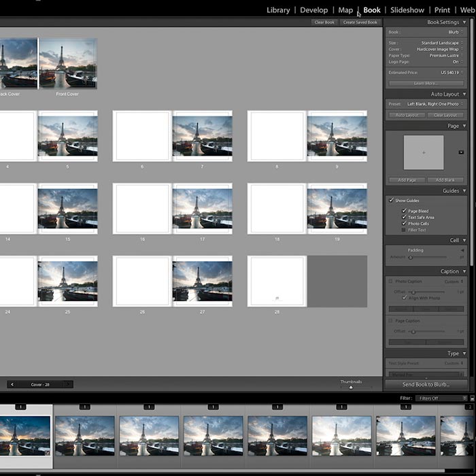Screen dimensions: 476x476
Task: Collapse the Type panel
Action: [x=464, y=354]
